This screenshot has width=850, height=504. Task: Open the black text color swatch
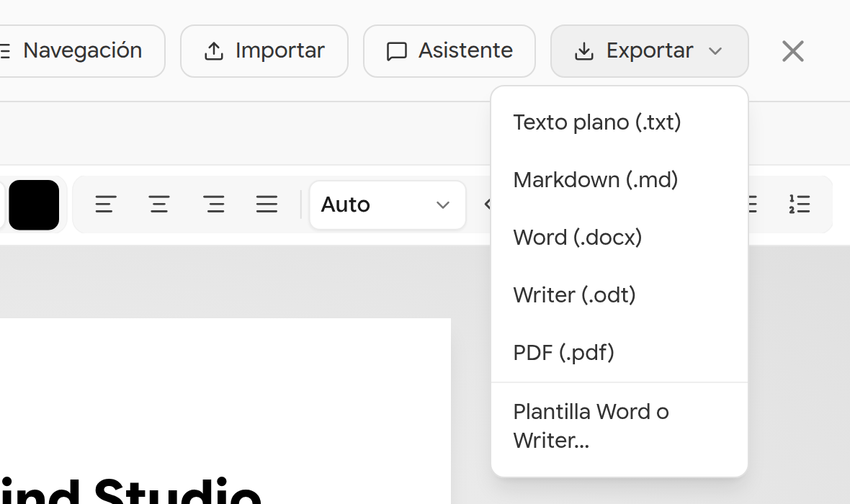[x=34, y=205]
